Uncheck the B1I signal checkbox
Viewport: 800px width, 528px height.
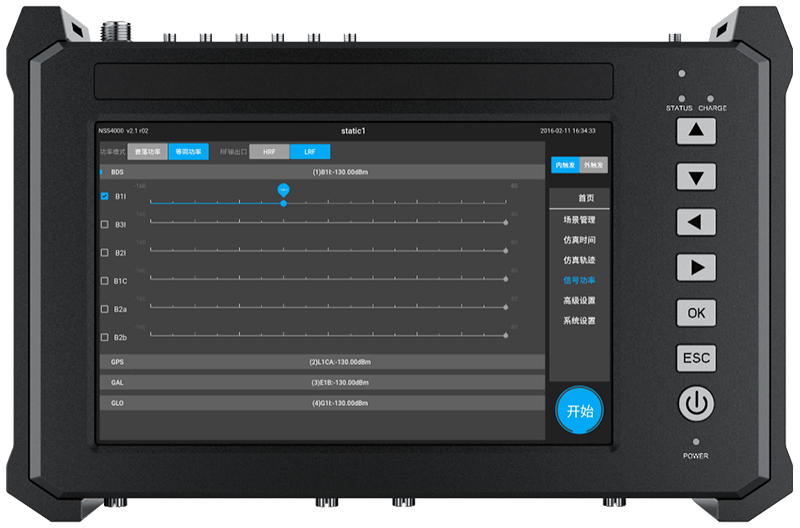pos(105,197)
